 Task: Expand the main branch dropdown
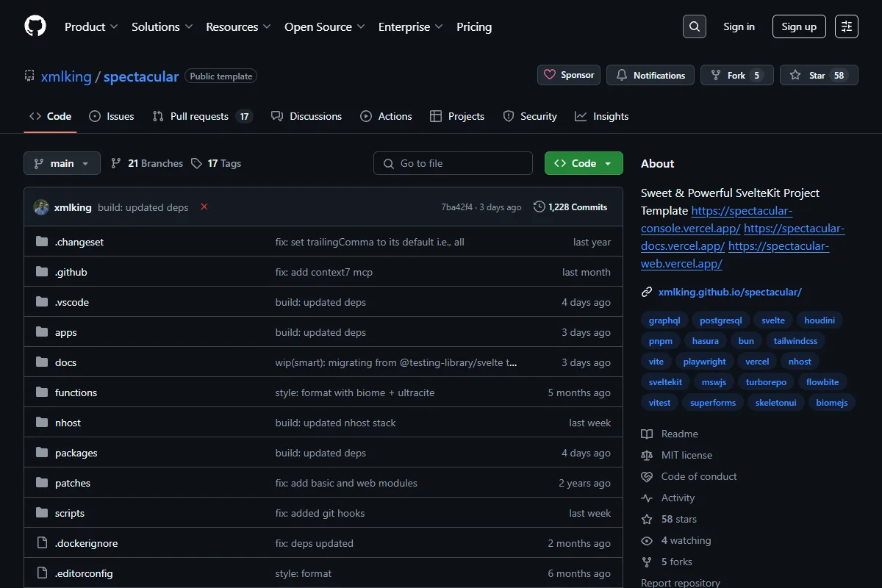(x=62, y=163)
